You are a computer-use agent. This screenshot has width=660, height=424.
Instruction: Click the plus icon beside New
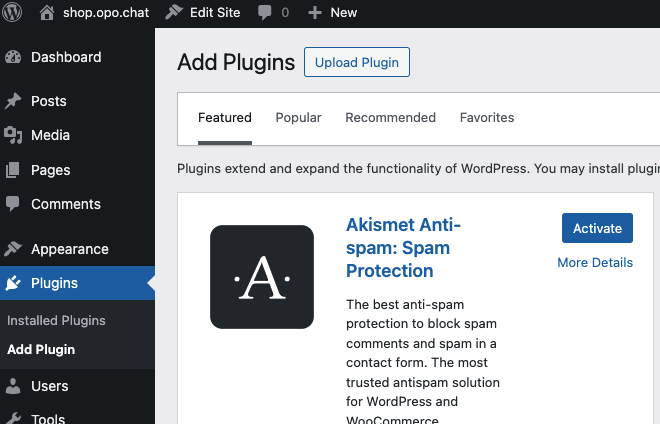click(x=314, y=13)
